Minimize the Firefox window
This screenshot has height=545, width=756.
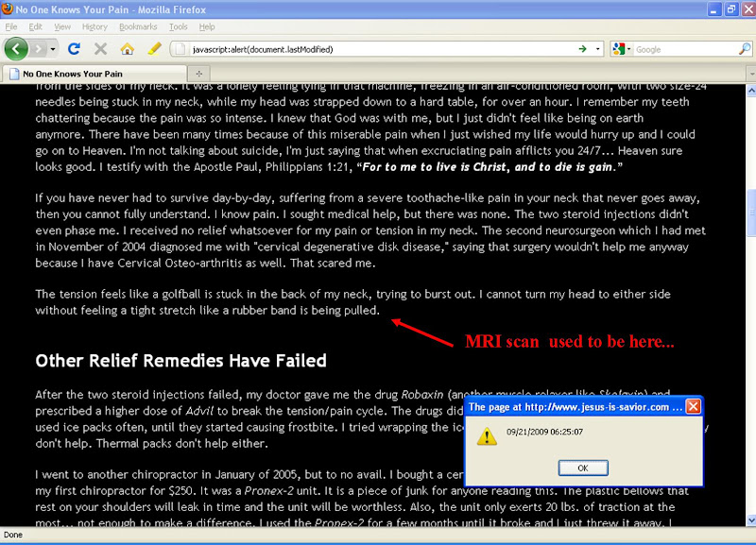click(x=713, y=9)
